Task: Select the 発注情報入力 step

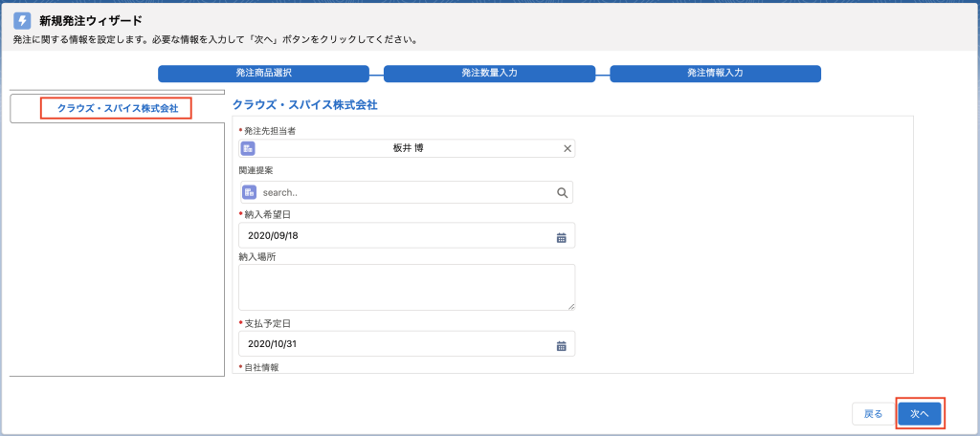Action: pos(715,73)
